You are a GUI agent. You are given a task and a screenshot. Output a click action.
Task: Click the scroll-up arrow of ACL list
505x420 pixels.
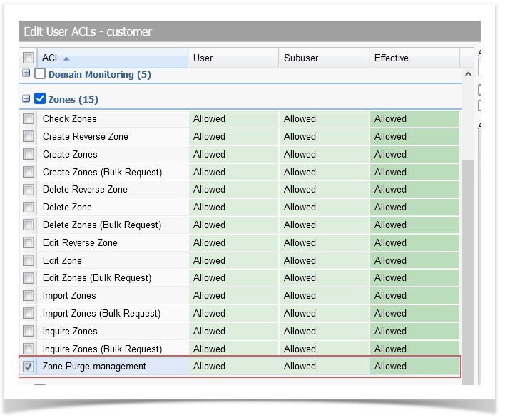tap(468, 74)
